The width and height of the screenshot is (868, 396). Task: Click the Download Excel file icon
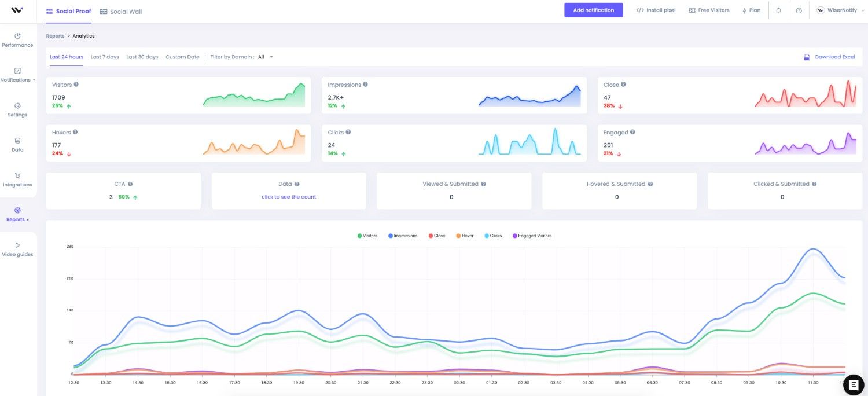[807, 57]
